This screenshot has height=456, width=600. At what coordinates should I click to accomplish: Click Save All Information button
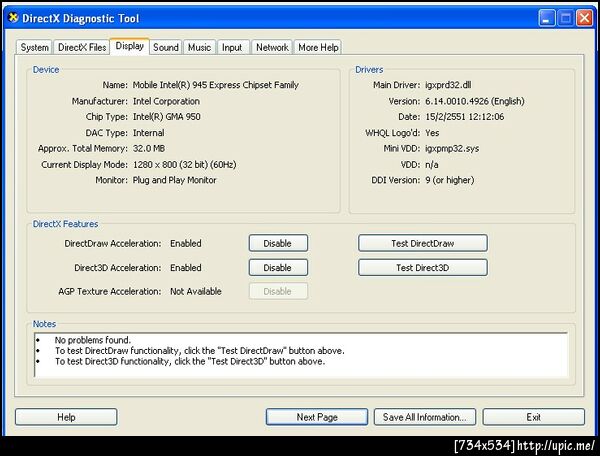click(x=425, y=417)
